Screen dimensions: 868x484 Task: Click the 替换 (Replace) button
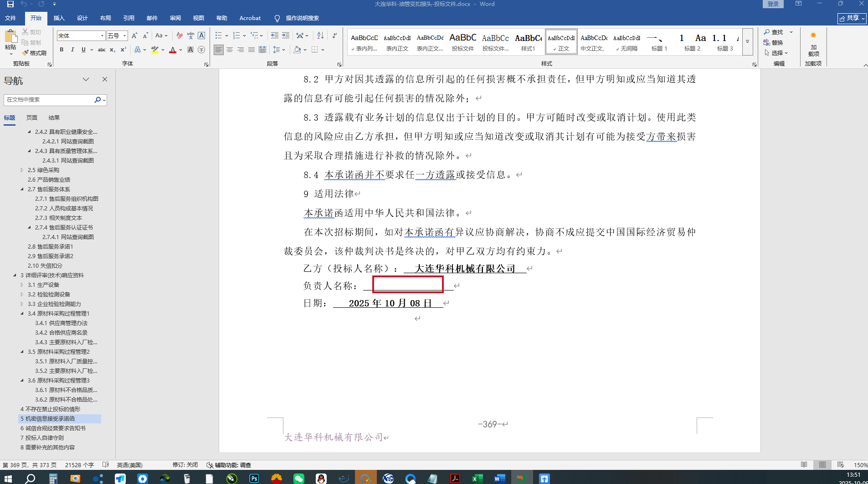pyautogui.click(x=774, y=42)
